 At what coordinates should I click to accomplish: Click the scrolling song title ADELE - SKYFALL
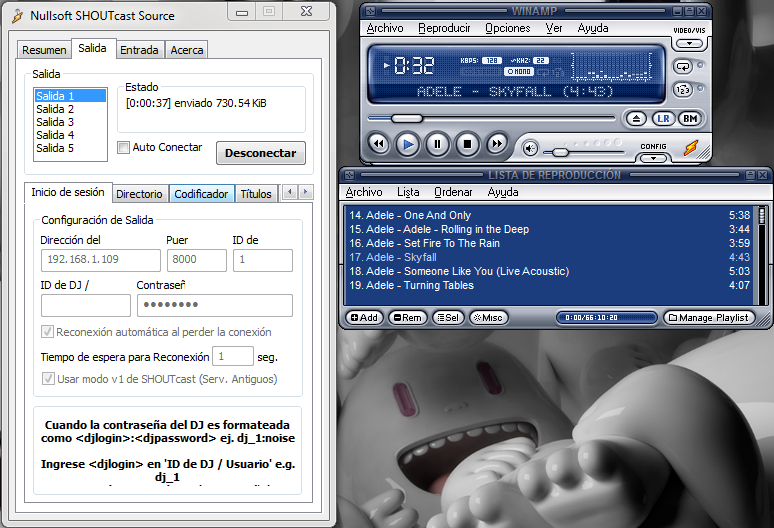[x=515, y=92]
